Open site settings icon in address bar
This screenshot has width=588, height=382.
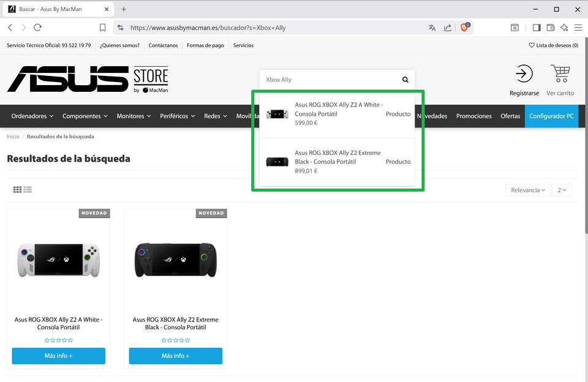coord(121,28)
